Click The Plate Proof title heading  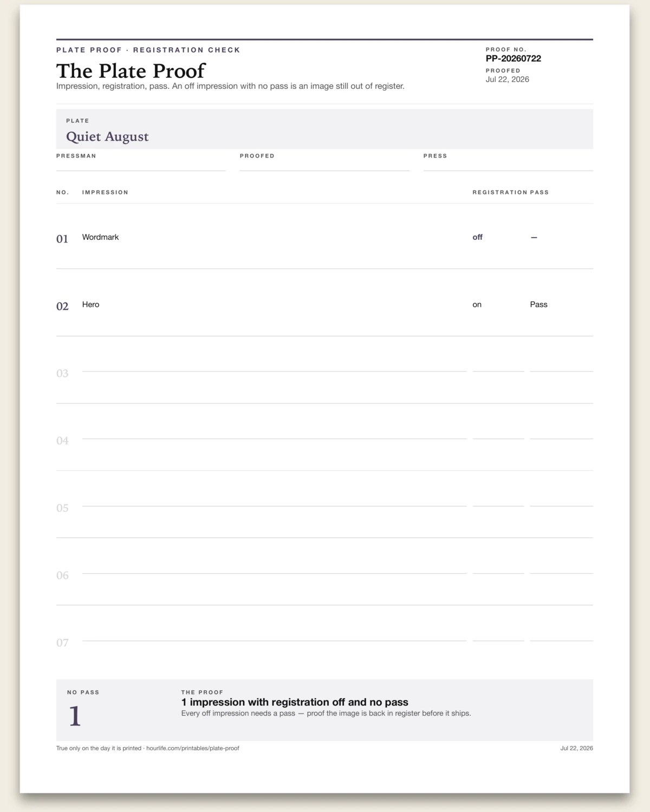pyautogui.click(x=131, y=71)
